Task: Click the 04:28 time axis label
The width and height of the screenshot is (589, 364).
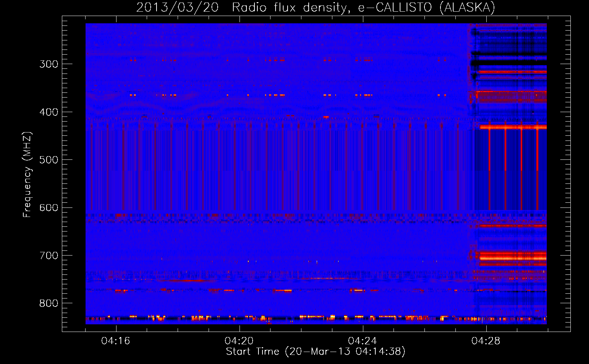Action: pos(486,341)
